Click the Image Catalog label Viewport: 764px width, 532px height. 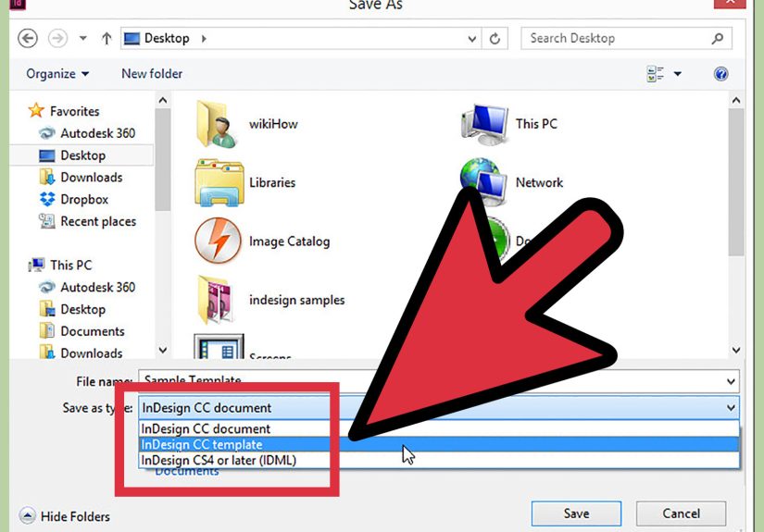tap(290, 241)
